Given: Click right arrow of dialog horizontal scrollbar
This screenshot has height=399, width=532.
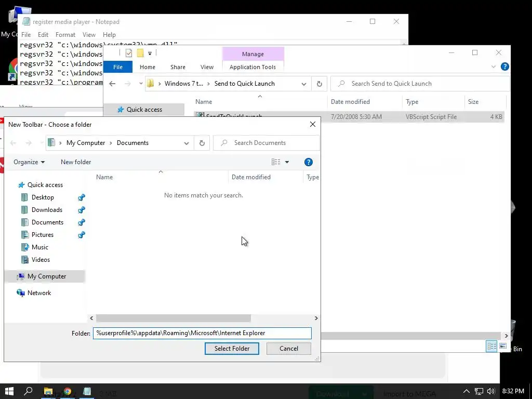Looking at the screenshot, I should point(316,318).
